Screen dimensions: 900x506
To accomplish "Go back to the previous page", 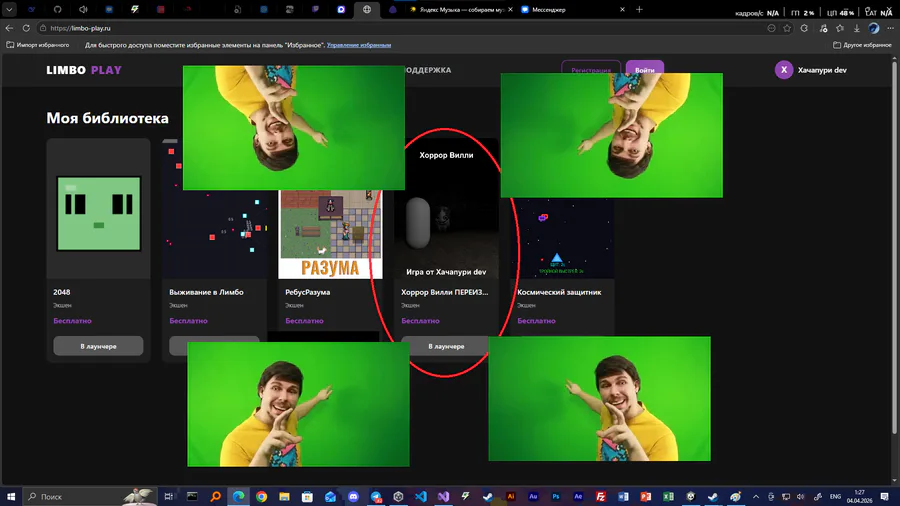I will click(9, 28).
